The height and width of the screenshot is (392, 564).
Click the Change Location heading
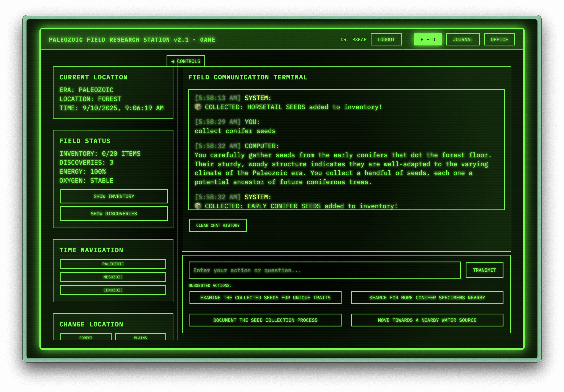click(91, 324)
